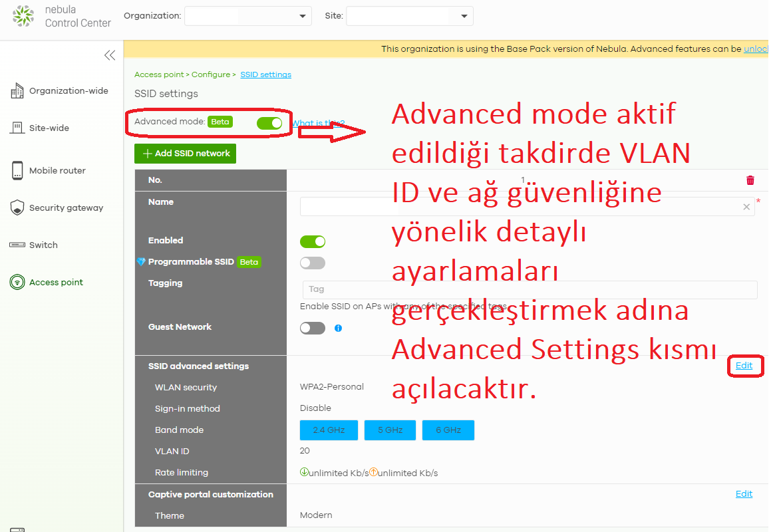Click the Mobile router phone icon
This screenshot has height=532, width=773.
[x=17, y=171]
